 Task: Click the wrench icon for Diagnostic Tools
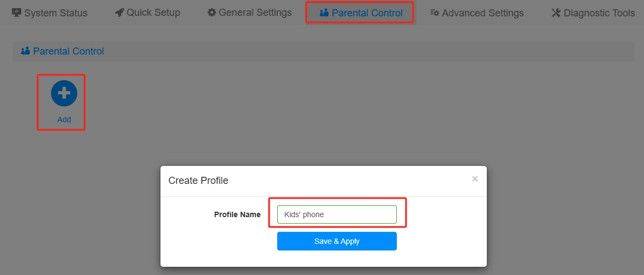point(556,13)
